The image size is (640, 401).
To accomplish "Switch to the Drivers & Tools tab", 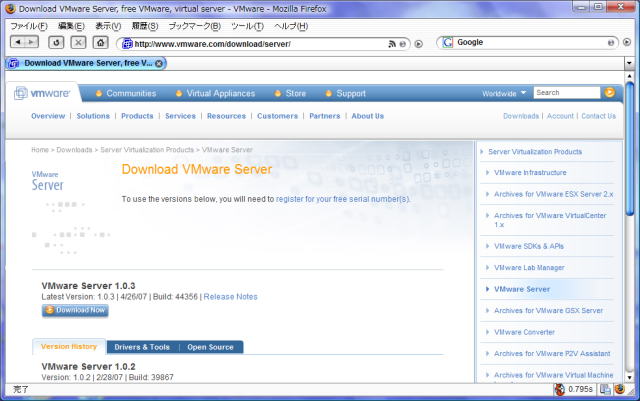I will coord(142,347).
